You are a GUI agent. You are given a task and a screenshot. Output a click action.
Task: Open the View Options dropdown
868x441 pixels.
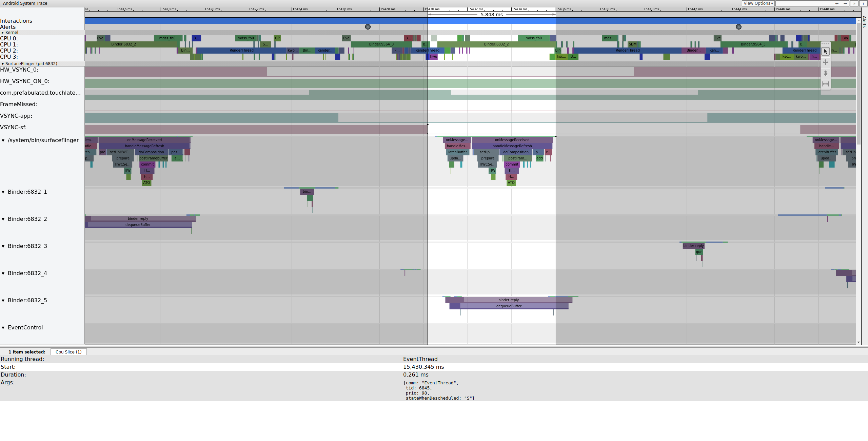pyautogui.click(x=758, y=3)
